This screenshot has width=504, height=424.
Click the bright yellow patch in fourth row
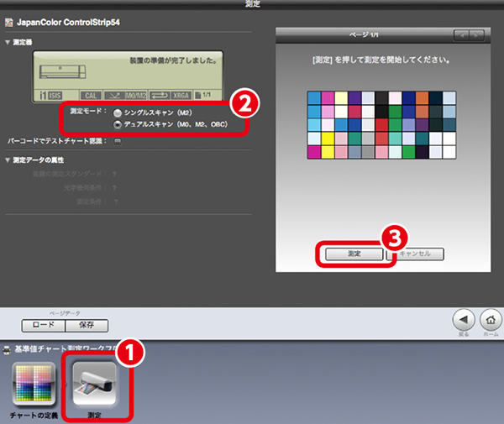click(x=328, y=139)
